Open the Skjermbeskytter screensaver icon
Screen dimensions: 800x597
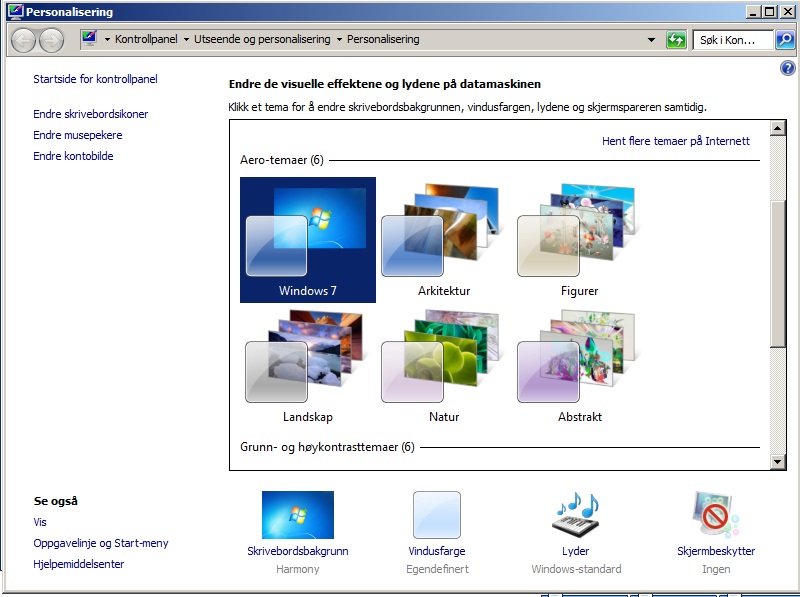(x=716, y=514)
